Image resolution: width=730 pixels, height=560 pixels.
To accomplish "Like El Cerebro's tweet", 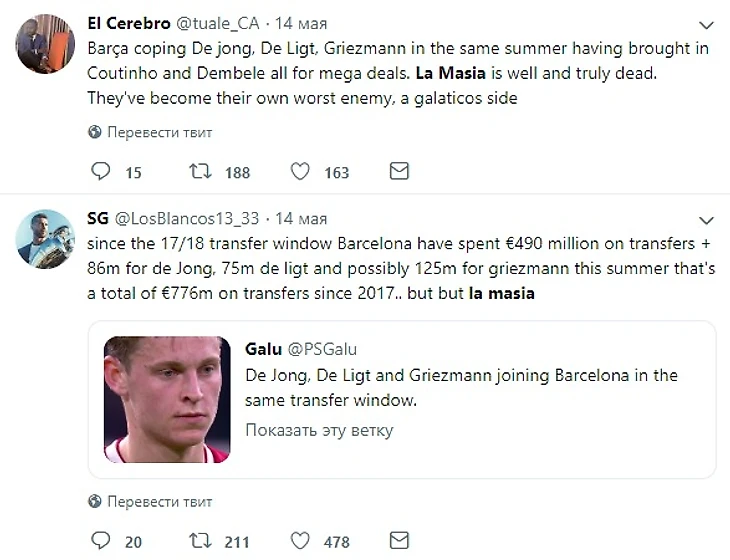I will pyautogui.click(x=300, y=172).
